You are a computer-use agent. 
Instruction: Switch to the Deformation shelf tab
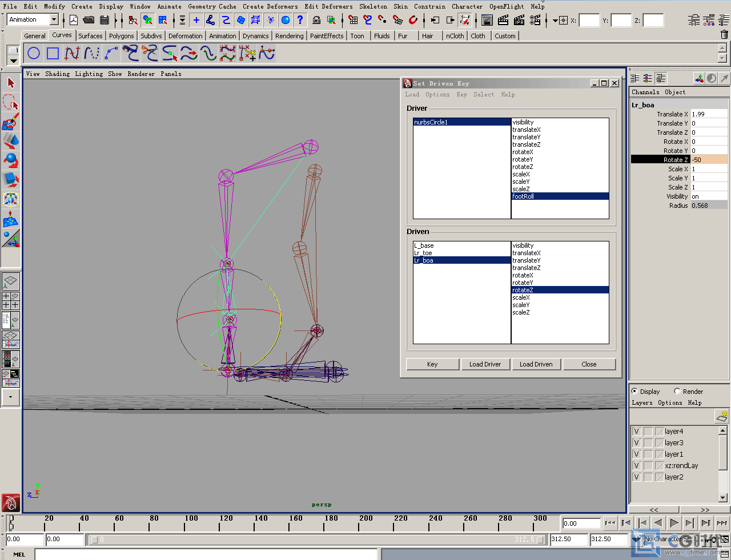point(185,35)
